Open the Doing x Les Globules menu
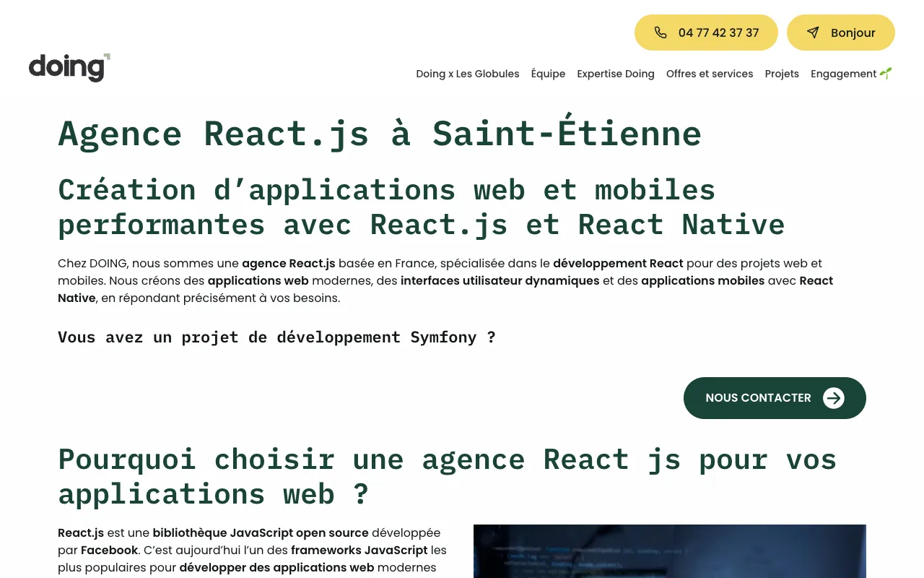Image resolution: width=924 pixels, height=578 pixels. click(468, 74)
